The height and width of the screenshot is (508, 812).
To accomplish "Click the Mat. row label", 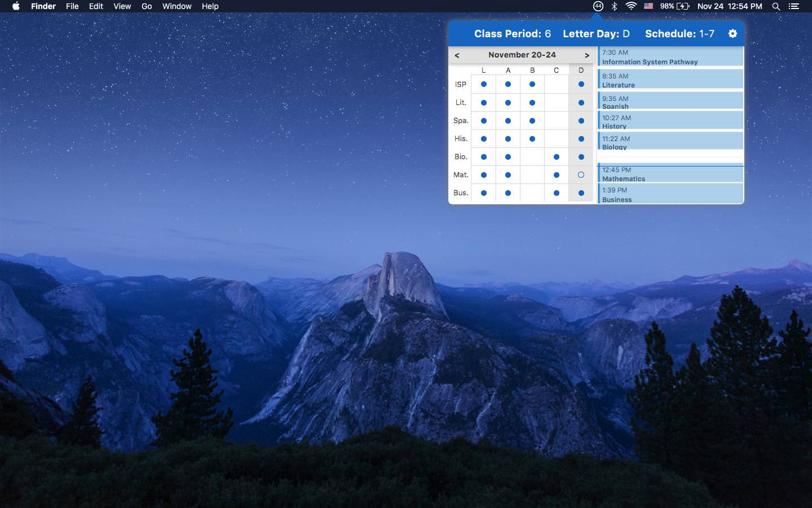I will [461, 175].
